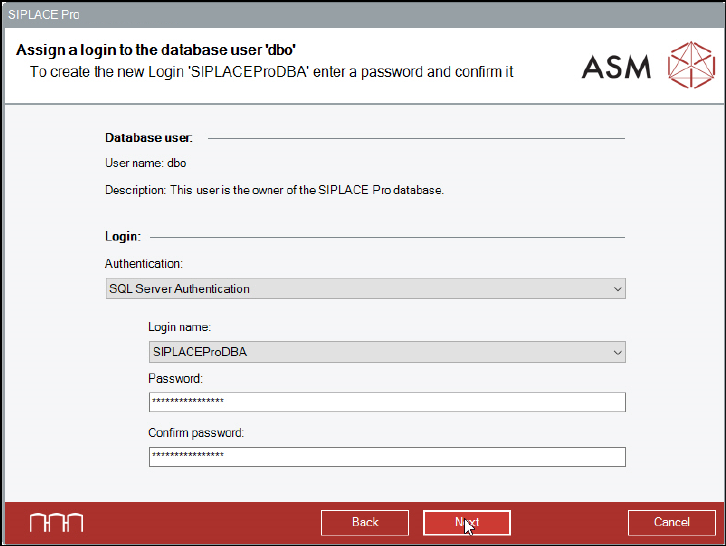The image size is (726, 546).
Task: Select the "Database user:" section header
Action: (x=149, y=137)
